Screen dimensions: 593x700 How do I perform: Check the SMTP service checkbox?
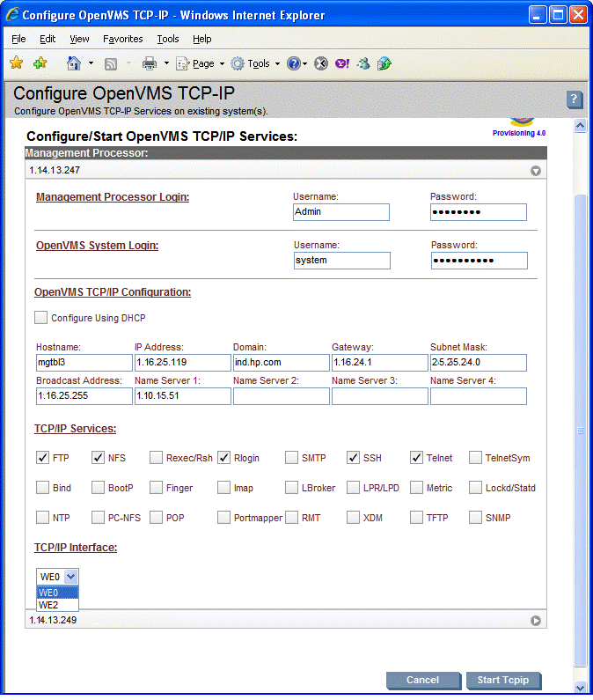tap(291, 458)
